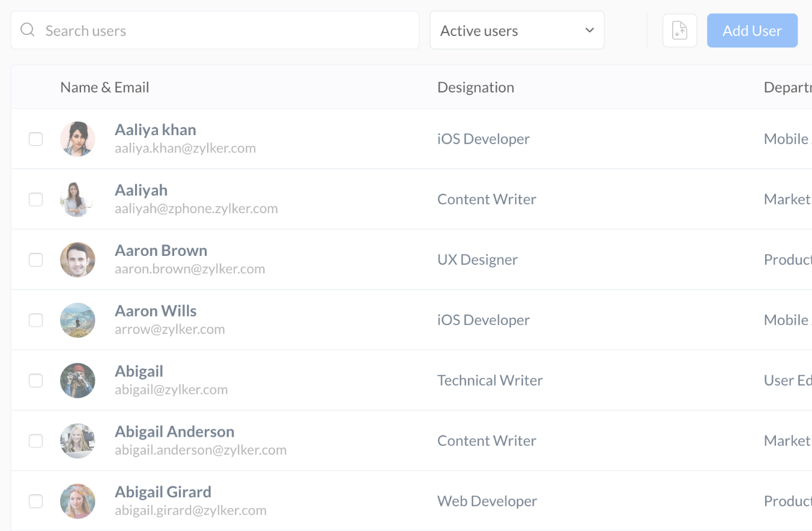Click Aaron Brown's profile photo
This screenshot has width=812, height=531.
77,260
